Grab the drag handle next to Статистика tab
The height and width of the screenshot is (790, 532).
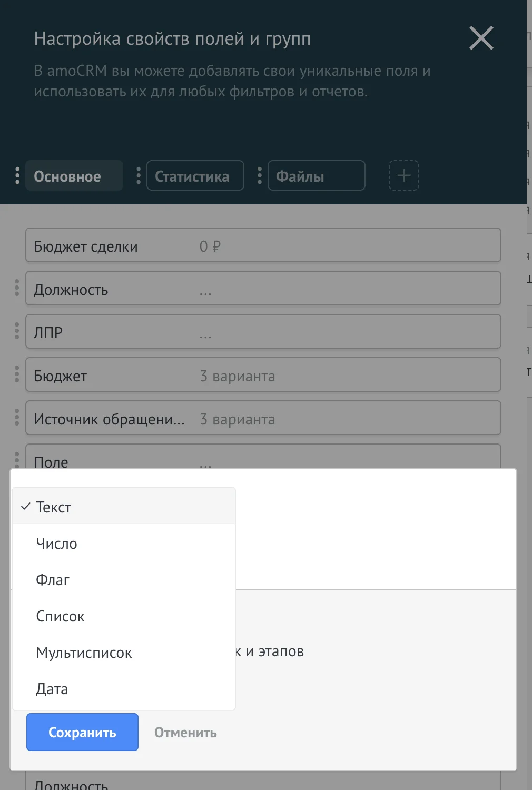pyautogui.click(x=139, y=175)
